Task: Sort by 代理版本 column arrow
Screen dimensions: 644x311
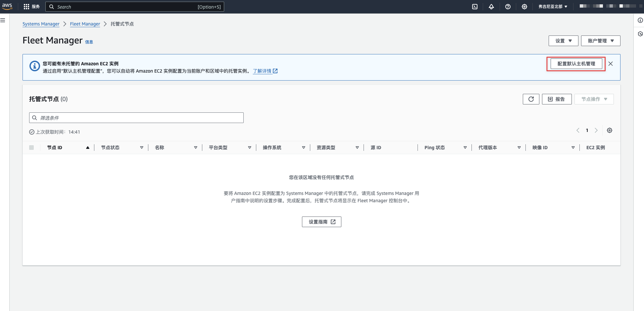Action: click(519, 148)
